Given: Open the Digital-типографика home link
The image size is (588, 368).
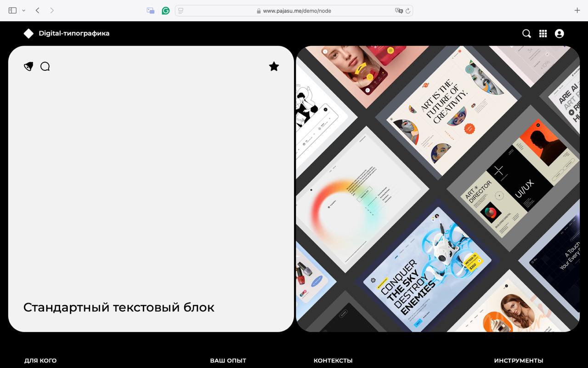Looking at the screenshot, I should [x=74, y=33].
